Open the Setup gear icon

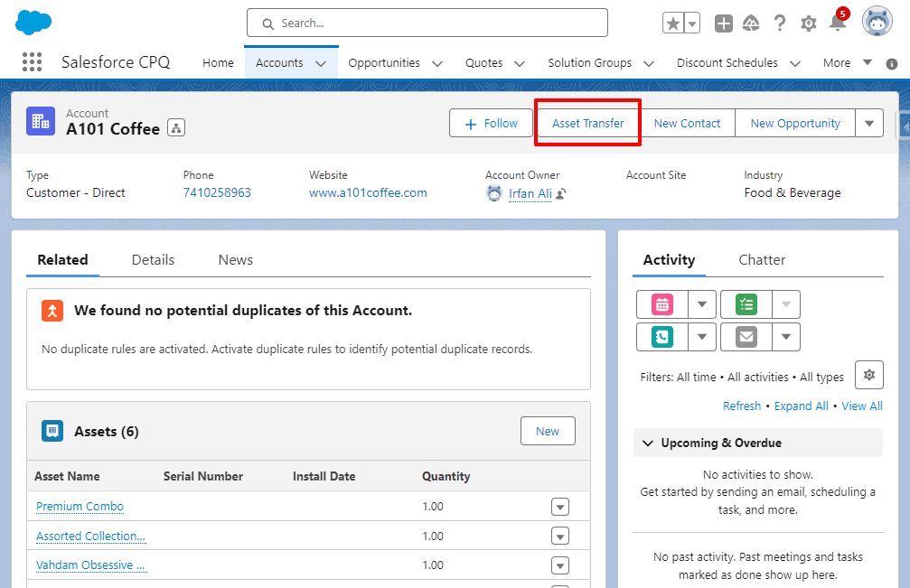click(809, 23)
